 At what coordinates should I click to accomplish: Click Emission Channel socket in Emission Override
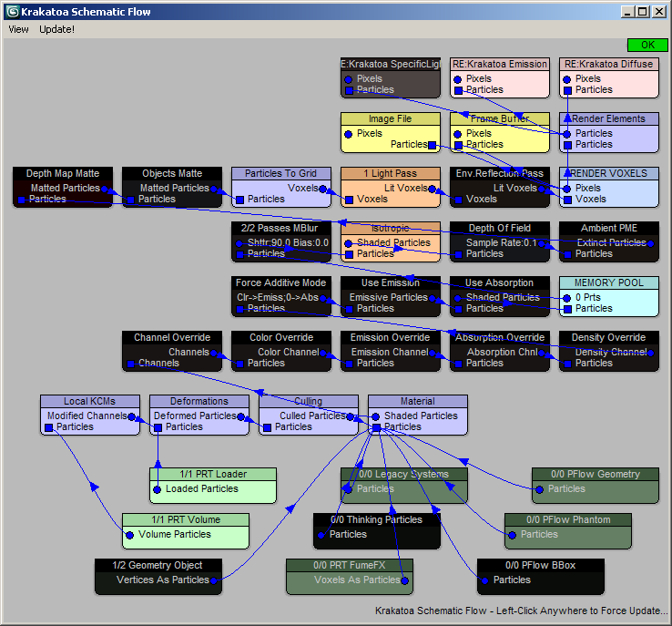click(x=432, y=353)
